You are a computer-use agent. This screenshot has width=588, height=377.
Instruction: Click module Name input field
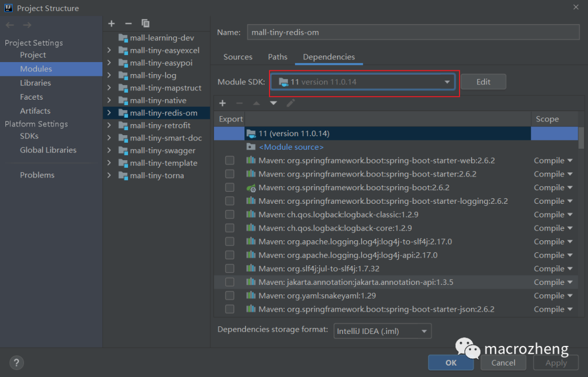click(x=413, y=32)
